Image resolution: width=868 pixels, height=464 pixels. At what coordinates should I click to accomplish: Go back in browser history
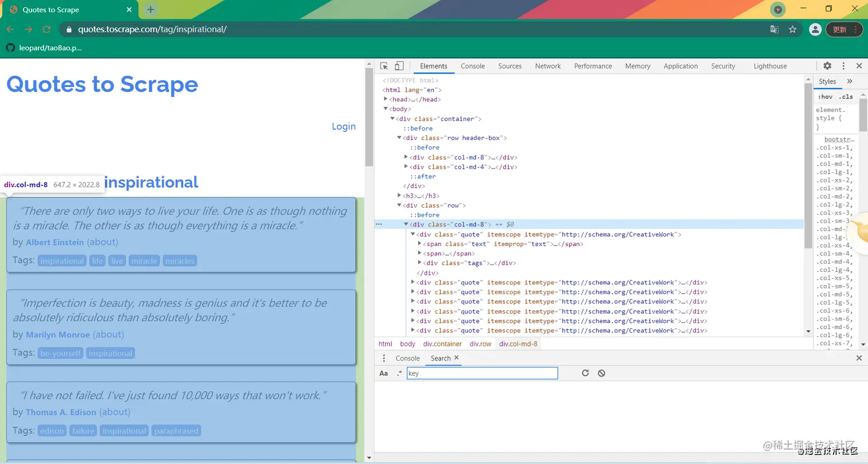click(10, 29)
